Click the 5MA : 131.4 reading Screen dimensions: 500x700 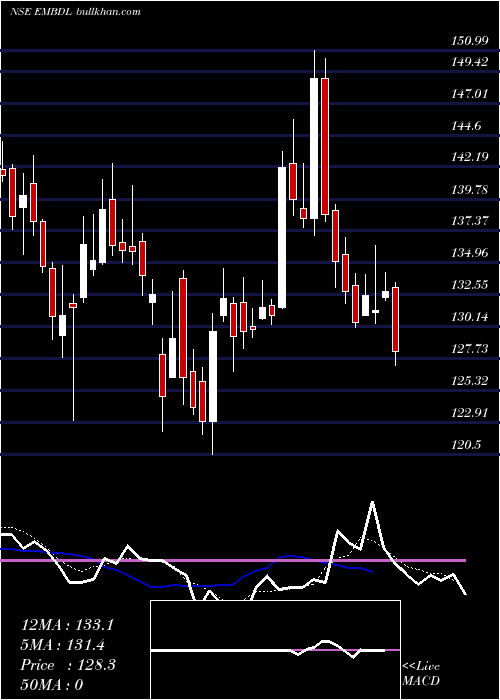click(63, 645)
